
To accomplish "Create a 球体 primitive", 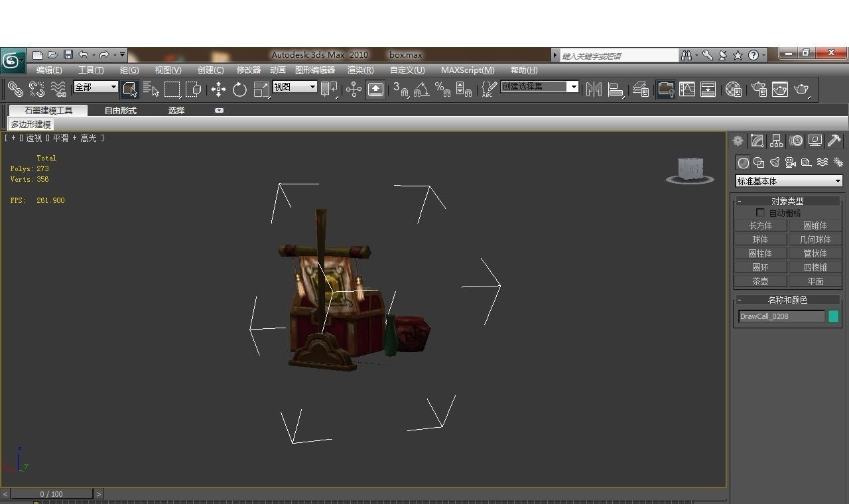I will 760,239.
